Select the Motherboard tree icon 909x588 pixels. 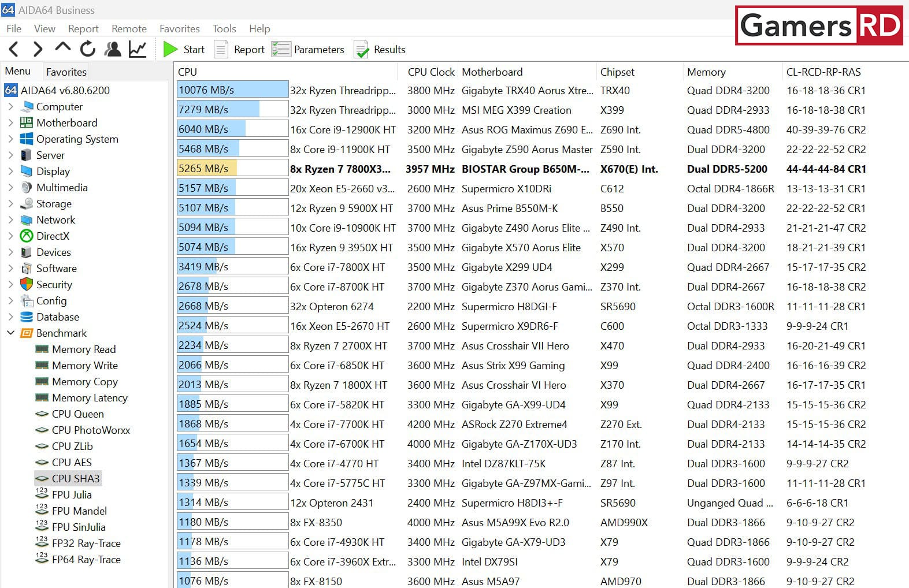[x=27, y=123]
